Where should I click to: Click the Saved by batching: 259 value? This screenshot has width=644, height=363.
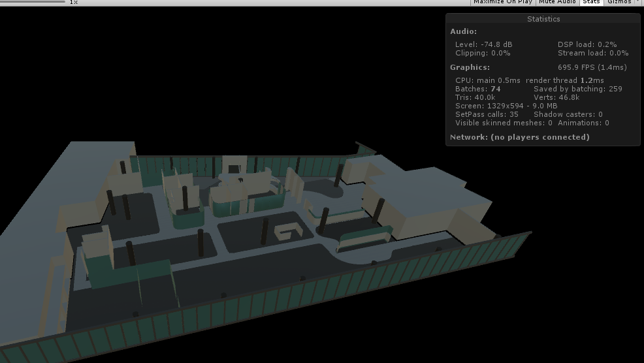[577, 89]
